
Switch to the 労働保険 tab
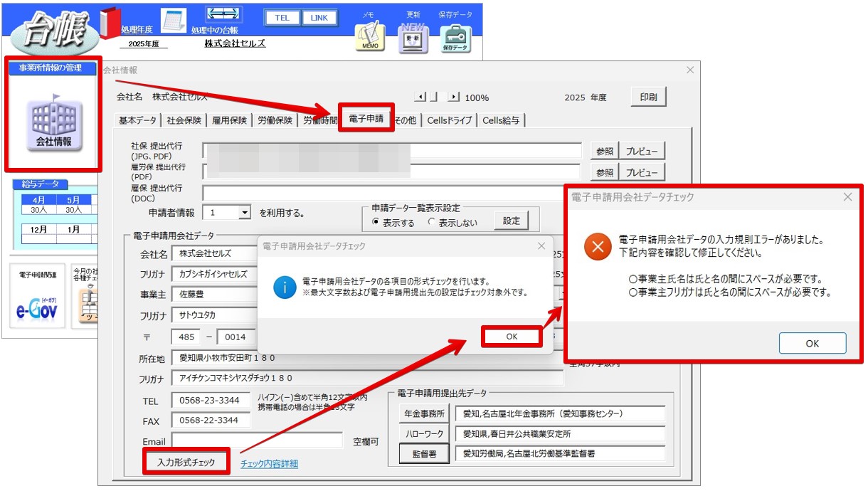tap(275, 120)
